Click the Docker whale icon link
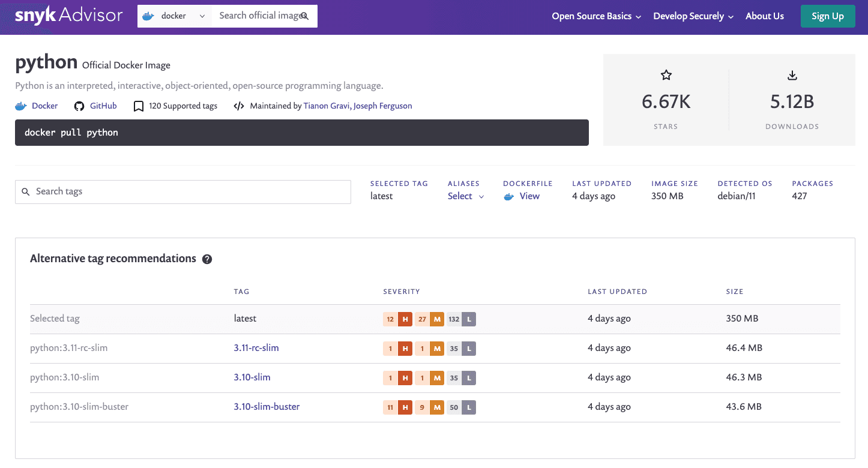The width and height of the screenshot is (868, 468). coord(21,106)
